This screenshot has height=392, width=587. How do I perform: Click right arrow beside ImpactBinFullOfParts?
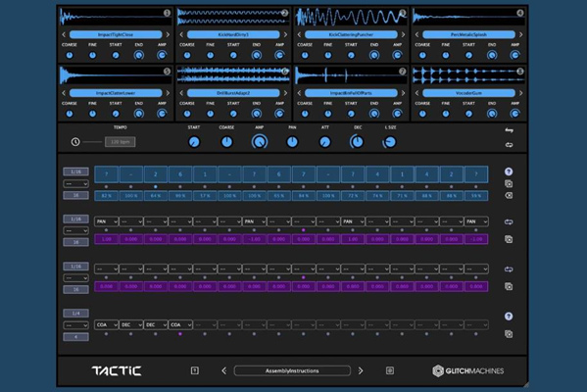coord(403,93)
